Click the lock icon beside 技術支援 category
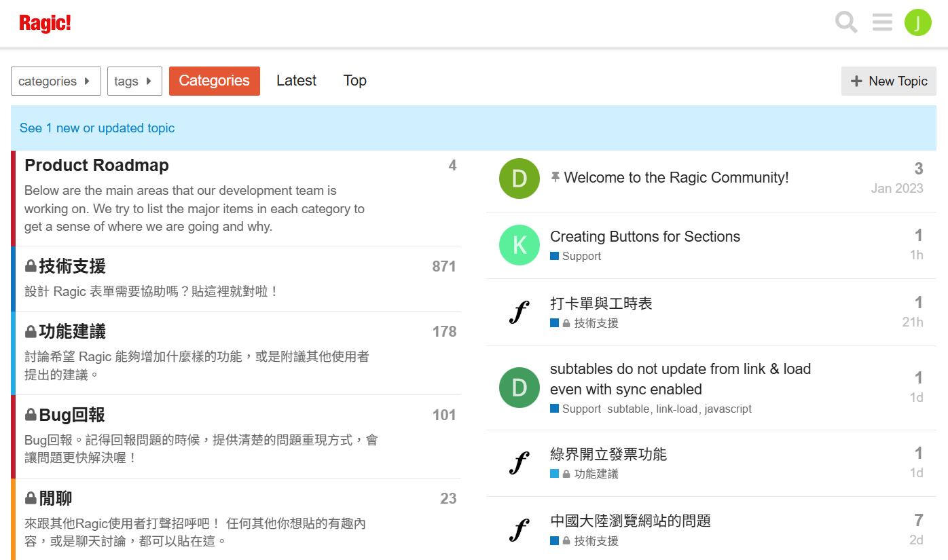This screenshot has height=560, width=948. coord(31,266)
